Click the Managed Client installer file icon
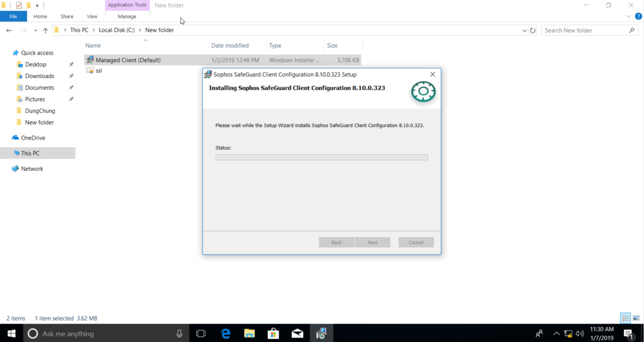Image resolution: width=644 pixels, height=342 pixels. point(90,60)
